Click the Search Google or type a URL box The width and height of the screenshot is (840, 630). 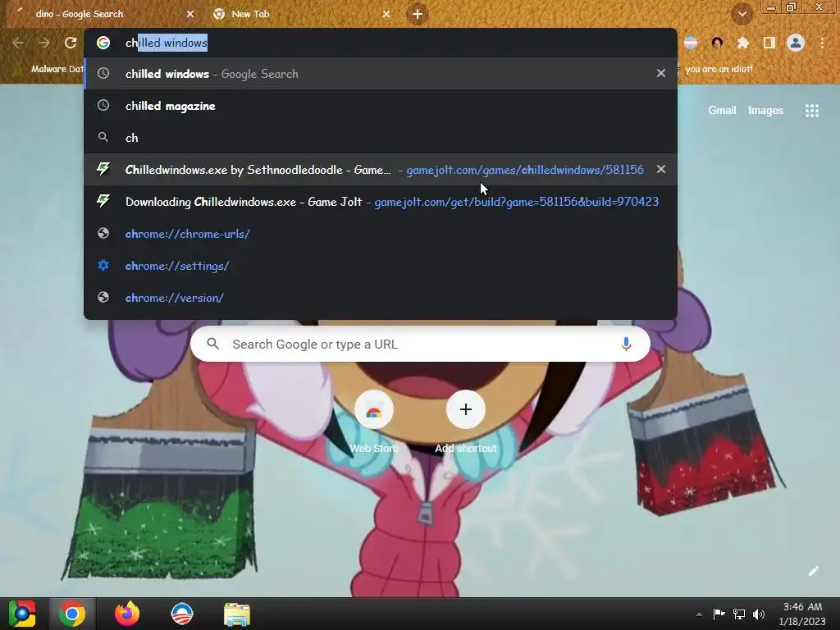(420, 344)
